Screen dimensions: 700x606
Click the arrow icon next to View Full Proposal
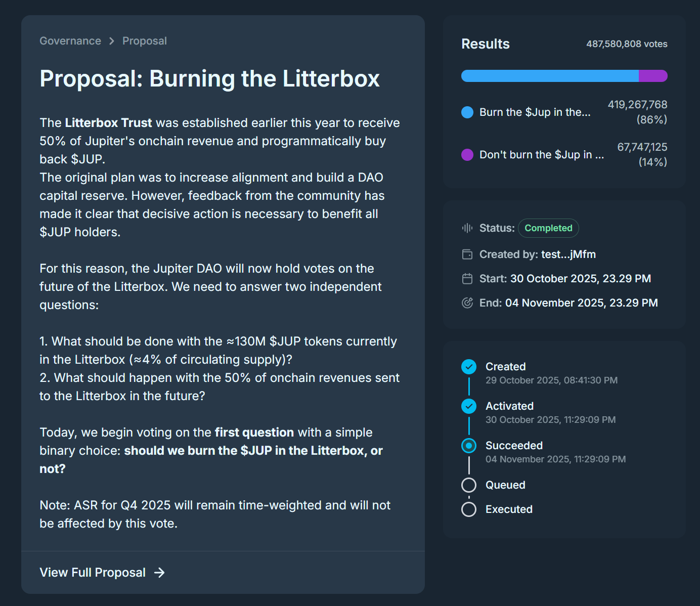point(160,572)
